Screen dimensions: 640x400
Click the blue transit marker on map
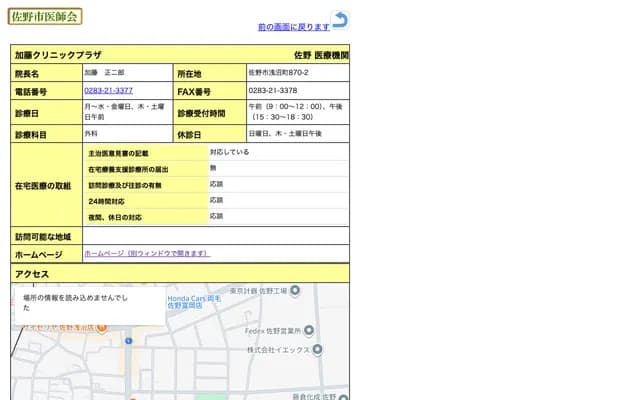click(129, 341)
